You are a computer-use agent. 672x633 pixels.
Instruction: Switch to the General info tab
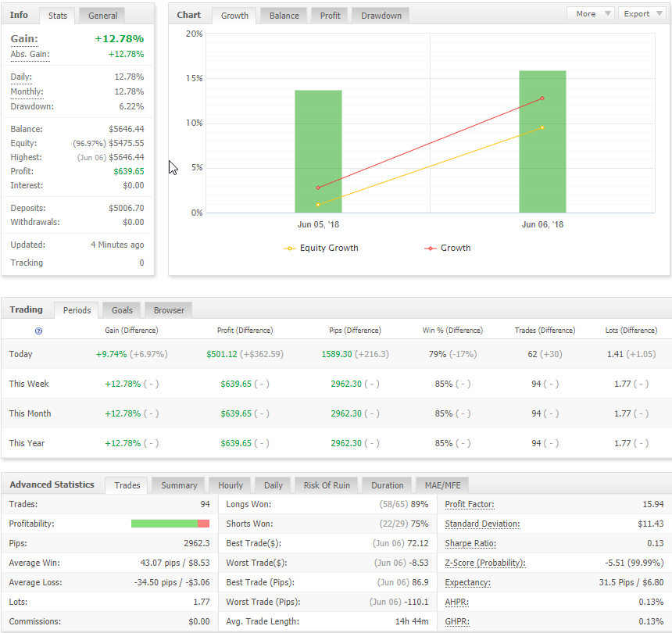102,16
